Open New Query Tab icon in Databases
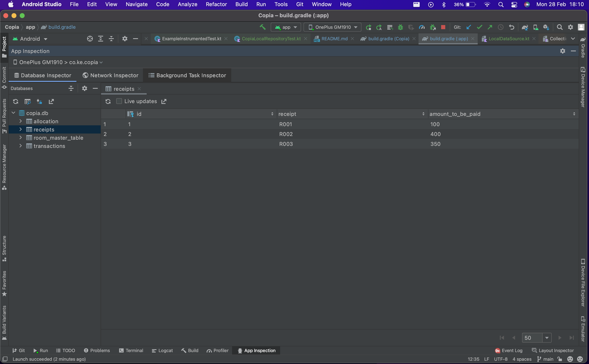 click(x=28, y=102)
